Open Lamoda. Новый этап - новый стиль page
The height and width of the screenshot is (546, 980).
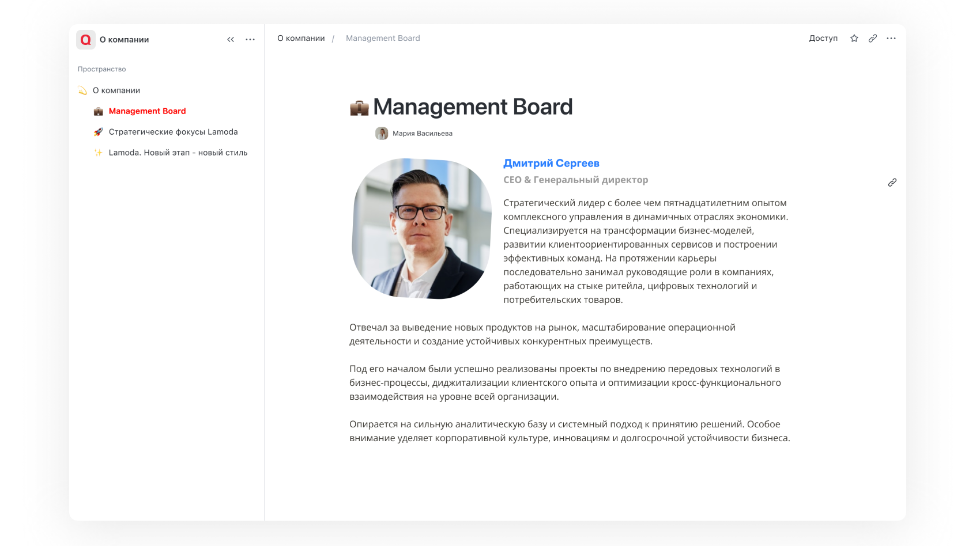(x=178, y=153)
